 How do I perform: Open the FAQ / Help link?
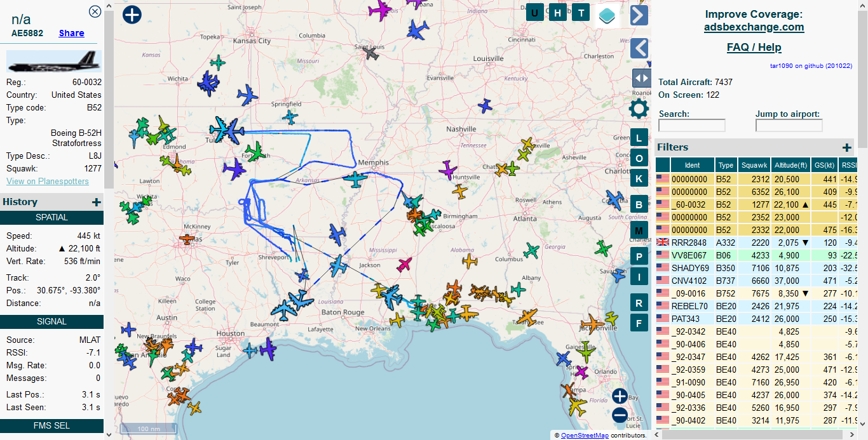point(754,47)
